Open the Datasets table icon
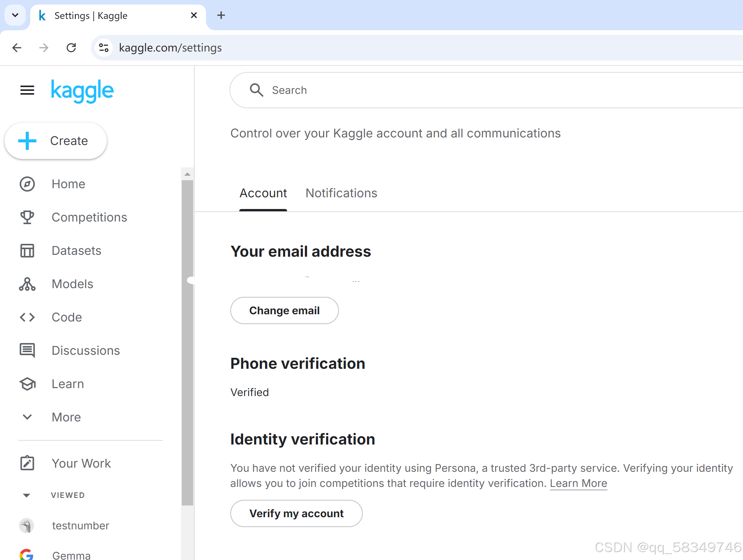This screenshot has width=743, height=560. [27, 251]
